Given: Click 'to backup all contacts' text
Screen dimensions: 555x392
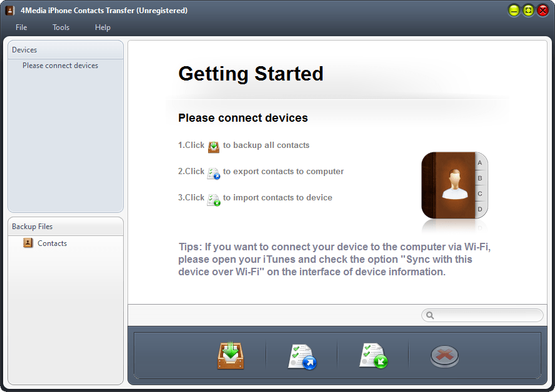Looking at the screenshot, I should [x=266, y=145].
